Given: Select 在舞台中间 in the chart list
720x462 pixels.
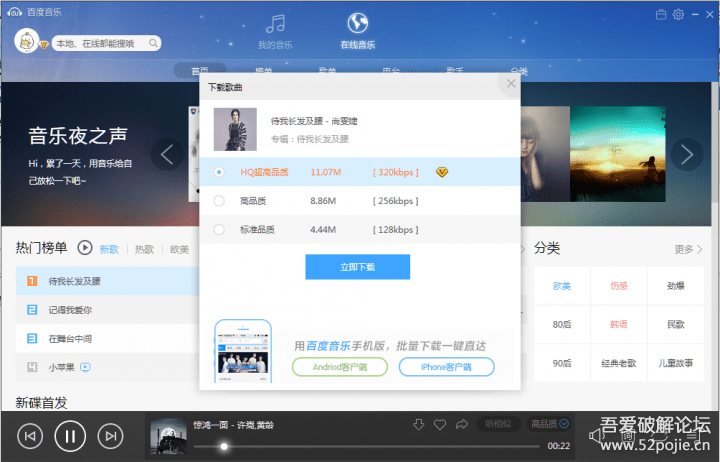Looking at the screenshot, I should 107,338.
